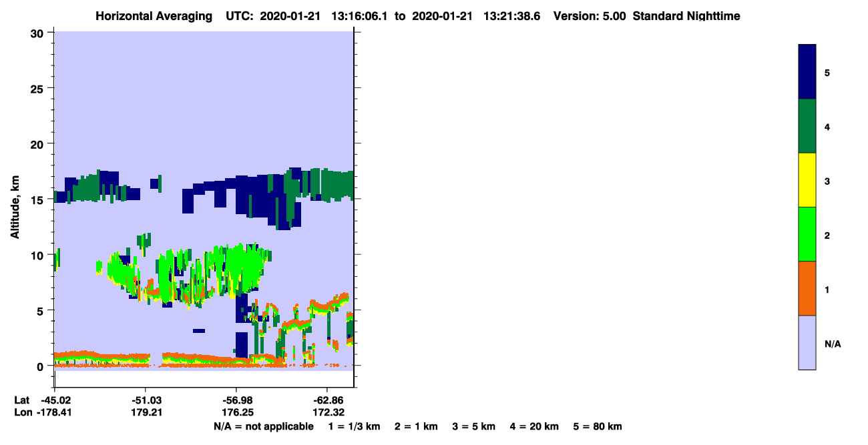Click the y-axis tick label 10
Screen dimensions: 868x445
tap(38, 255)
